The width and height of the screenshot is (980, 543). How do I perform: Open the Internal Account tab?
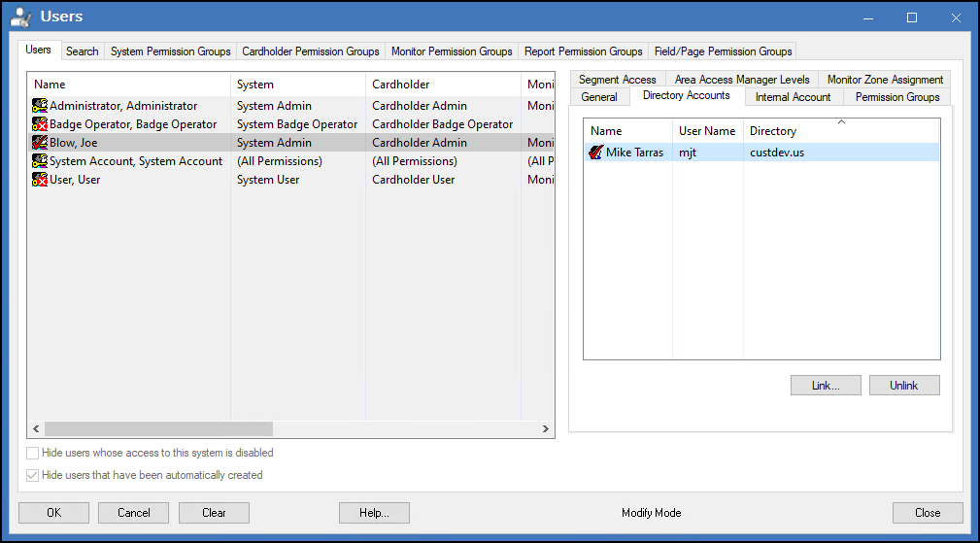click(794, 97)
